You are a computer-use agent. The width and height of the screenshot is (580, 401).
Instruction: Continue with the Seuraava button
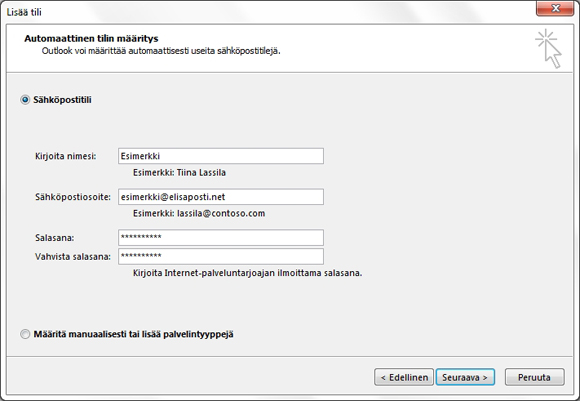[465, 377]
